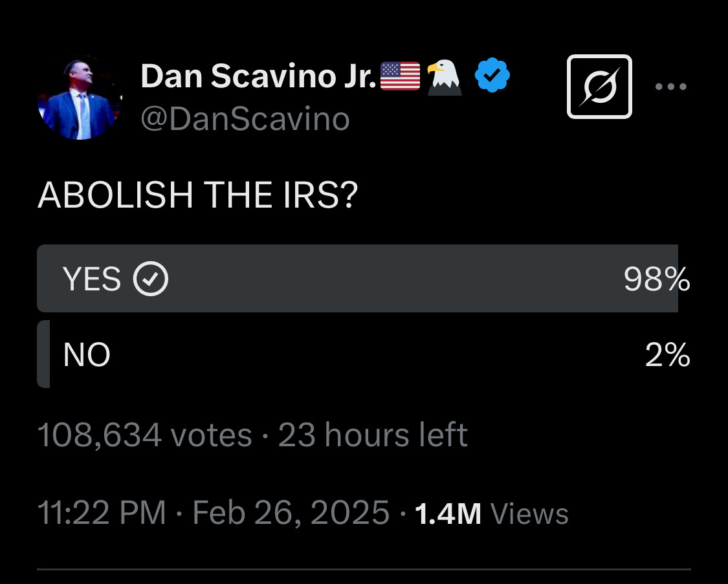Open the 1.4M Views analytics
Viewport: 728px width, 584px height.
click(x=491, y=514)
